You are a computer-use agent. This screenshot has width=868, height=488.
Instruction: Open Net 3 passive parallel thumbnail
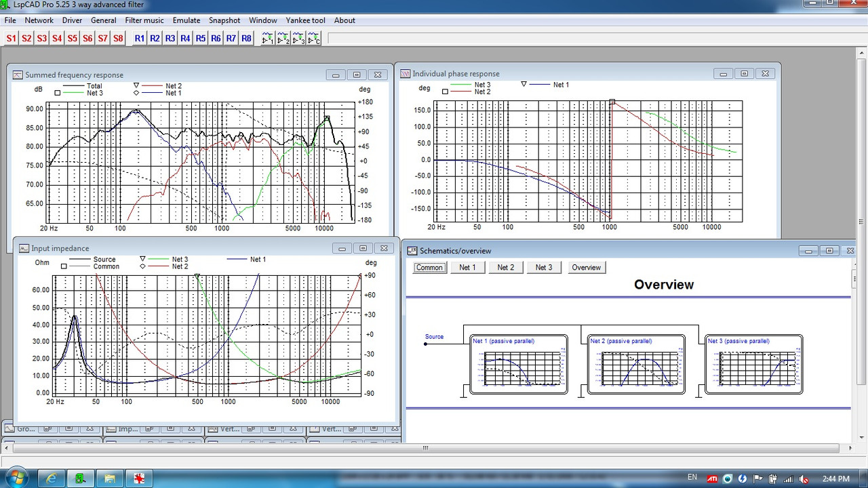pos(753,364)
